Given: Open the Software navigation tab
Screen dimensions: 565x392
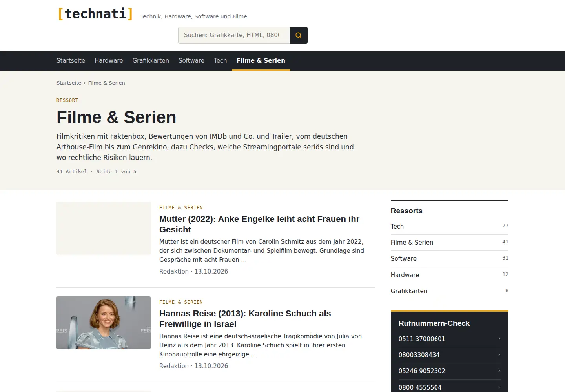Looking at the screenshot, I should [x=191, y=60].
